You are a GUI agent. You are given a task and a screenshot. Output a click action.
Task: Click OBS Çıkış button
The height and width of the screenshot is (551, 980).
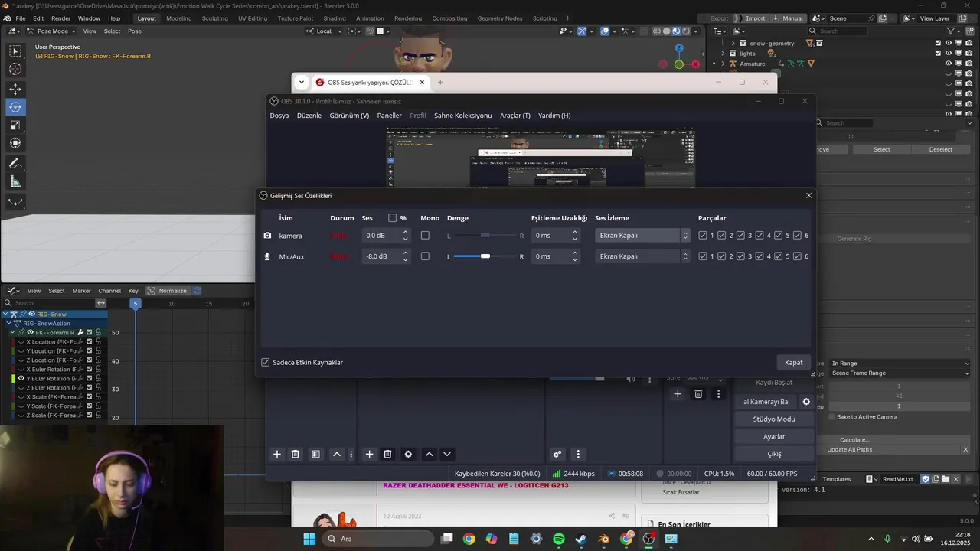[774, 454]
